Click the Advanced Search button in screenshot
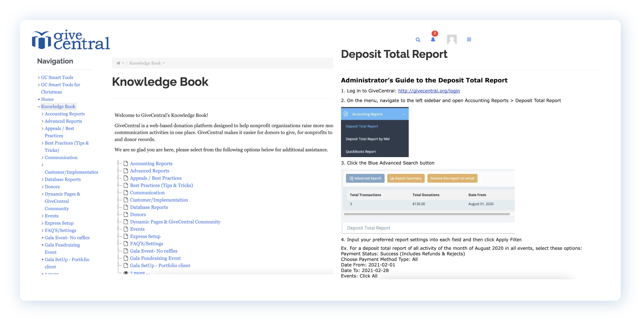 (x=365, y=178)
